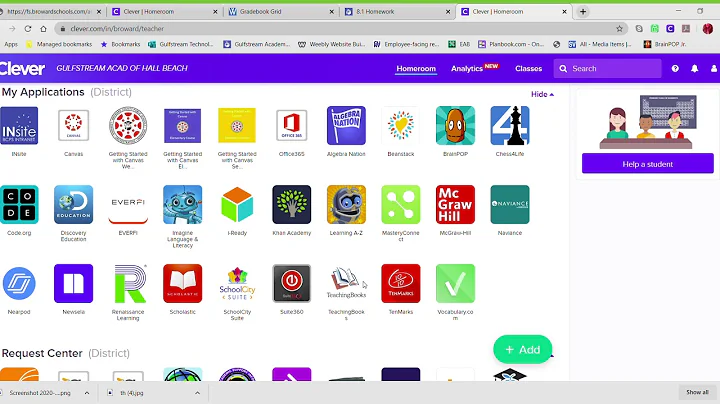The width and height of the screenshot is (720, 404).
Task: Launch the Code.org app
Action: 19,204
